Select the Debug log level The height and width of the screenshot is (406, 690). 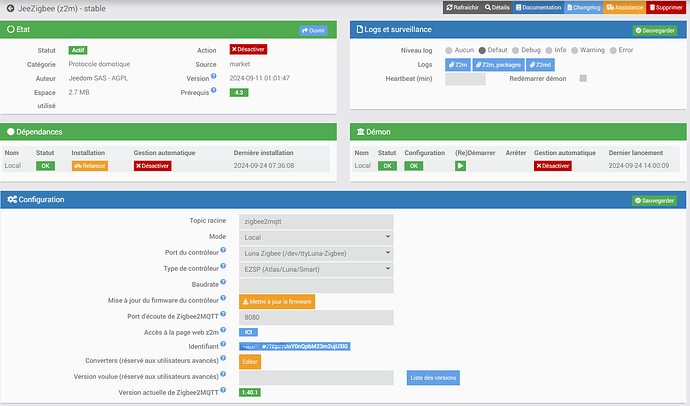coord(515,51)
